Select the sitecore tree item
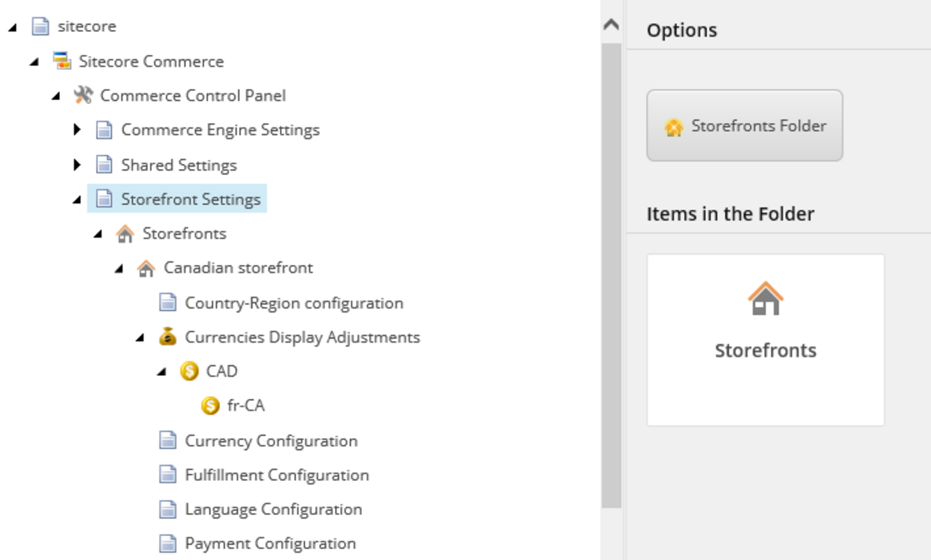The height and width of the screenshot is (560, 931). [87, 26]
